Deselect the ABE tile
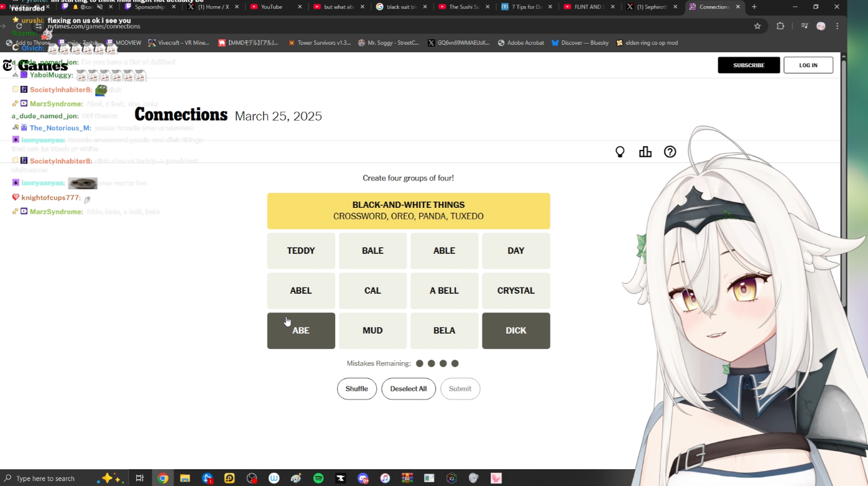 click(301, 330)
